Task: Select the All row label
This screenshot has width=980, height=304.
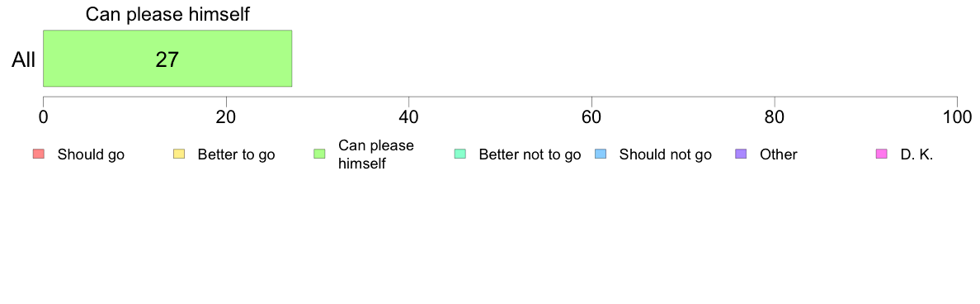Action: (24, 60)
